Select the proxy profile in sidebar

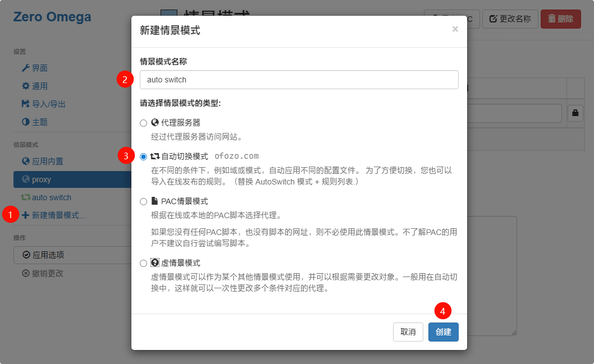(x=42, y=179)
